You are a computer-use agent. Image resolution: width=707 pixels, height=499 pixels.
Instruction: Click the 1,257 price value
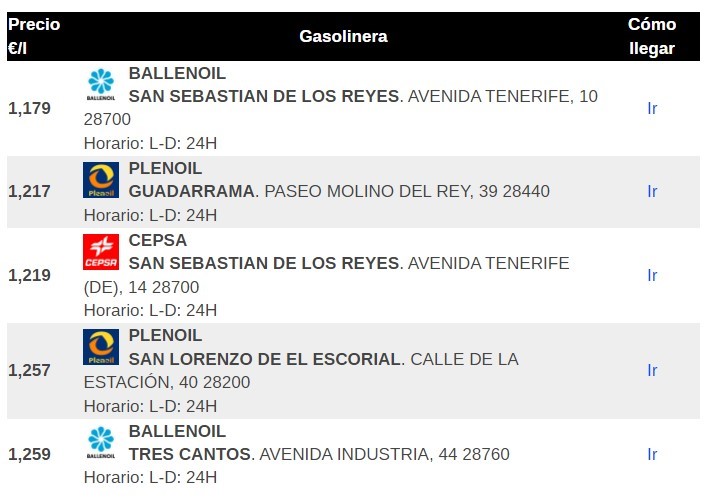pos(29,370)
